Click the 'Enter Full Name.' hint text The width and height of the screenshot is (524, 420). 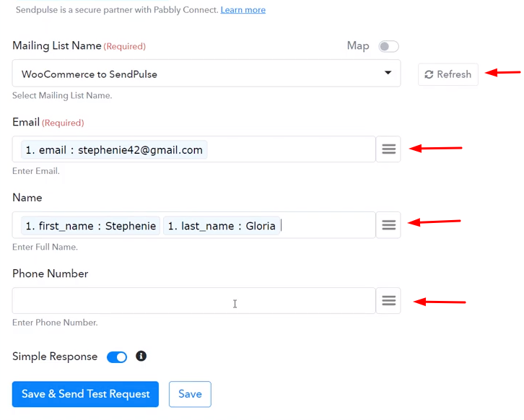coord(45,247)
